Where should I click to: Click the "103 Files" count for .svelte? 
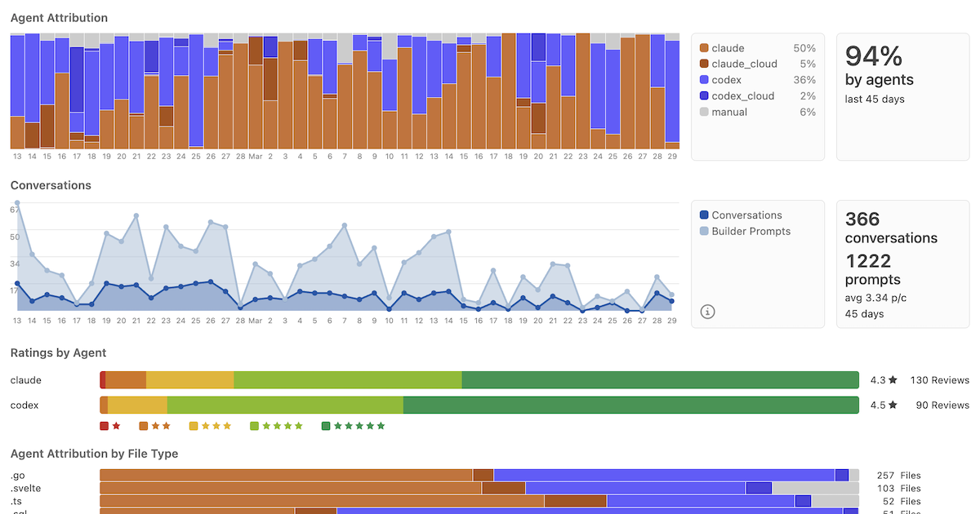coord(898,488)
